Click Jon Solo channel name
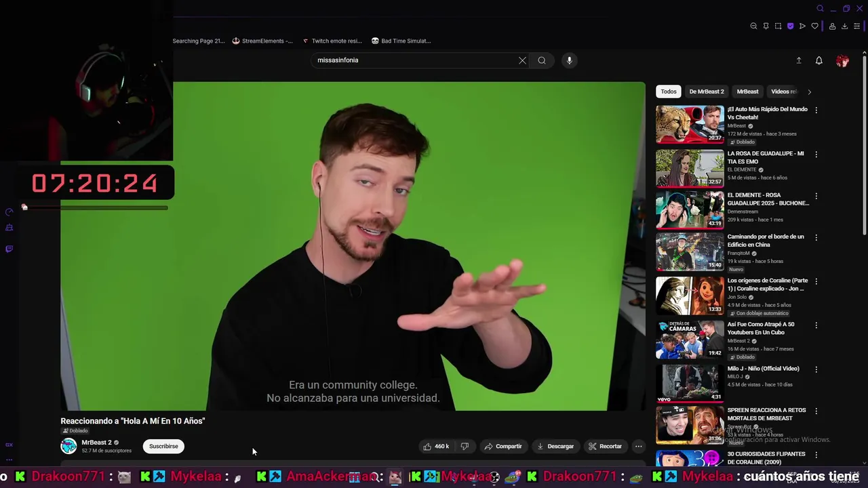 pyautogui.click(x=737, y=297)
